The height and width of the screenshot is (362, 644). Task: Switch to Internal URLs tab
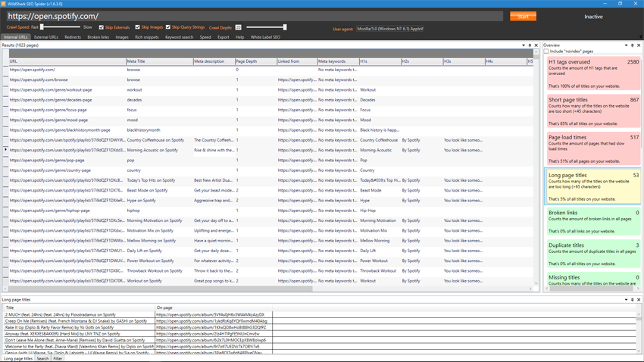[16, 37]
